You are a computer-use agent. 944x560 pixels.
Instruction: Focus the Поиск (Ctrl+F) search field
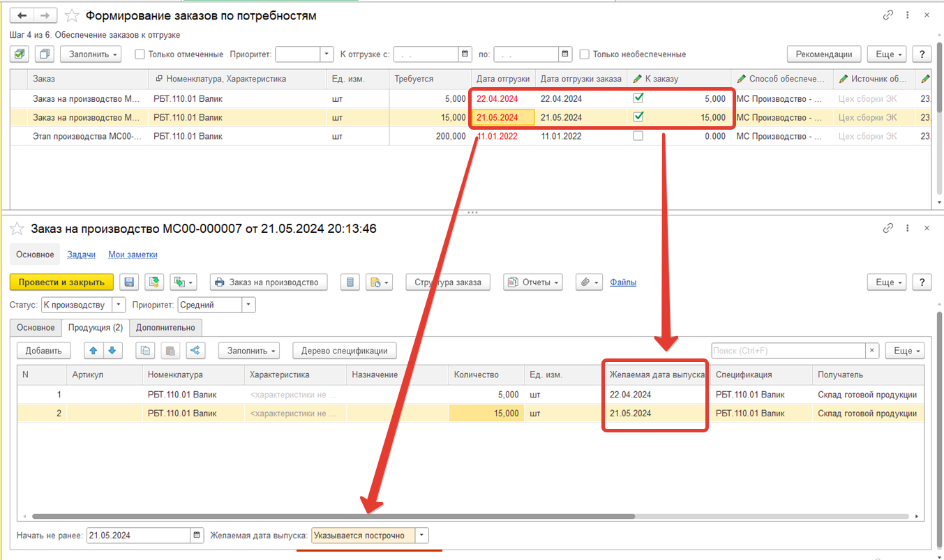click(x=788, y=351)
